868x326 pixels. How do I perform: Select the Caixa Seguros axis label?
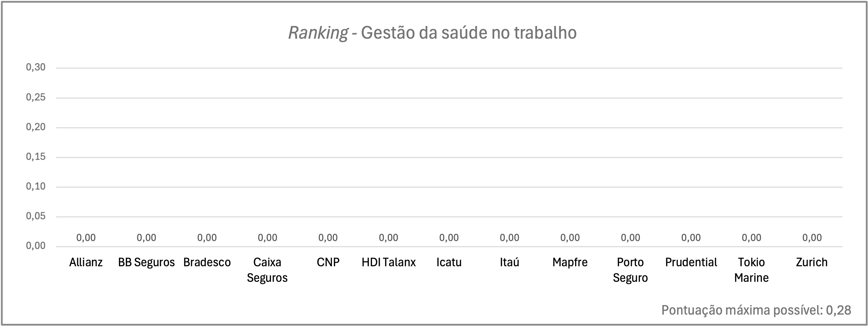coord(267,270)
